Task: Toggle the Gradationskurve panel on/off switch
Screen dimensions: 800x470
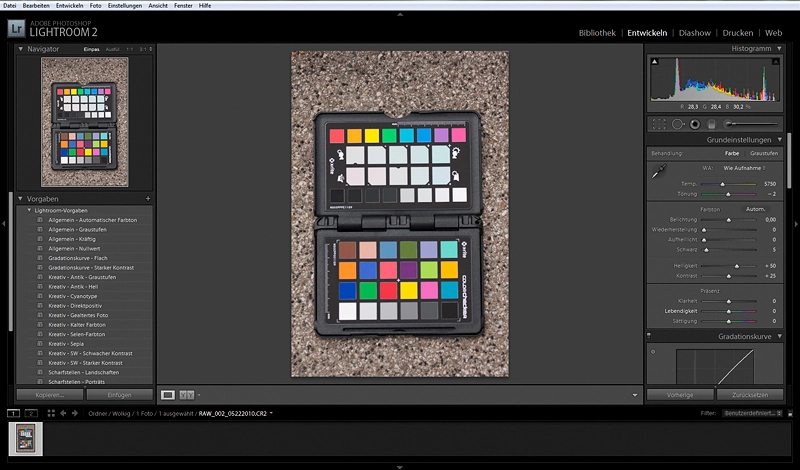Action: [x=648, y=335]
